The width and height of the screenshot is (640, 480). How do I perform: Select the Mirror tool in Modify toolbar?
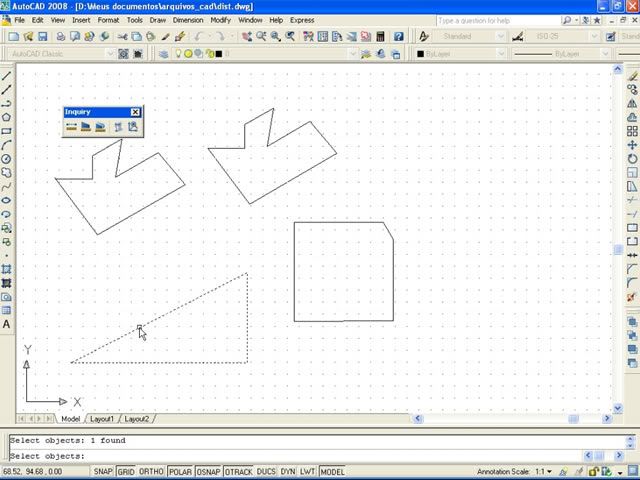pyautogui.click(x=632, y=104)
